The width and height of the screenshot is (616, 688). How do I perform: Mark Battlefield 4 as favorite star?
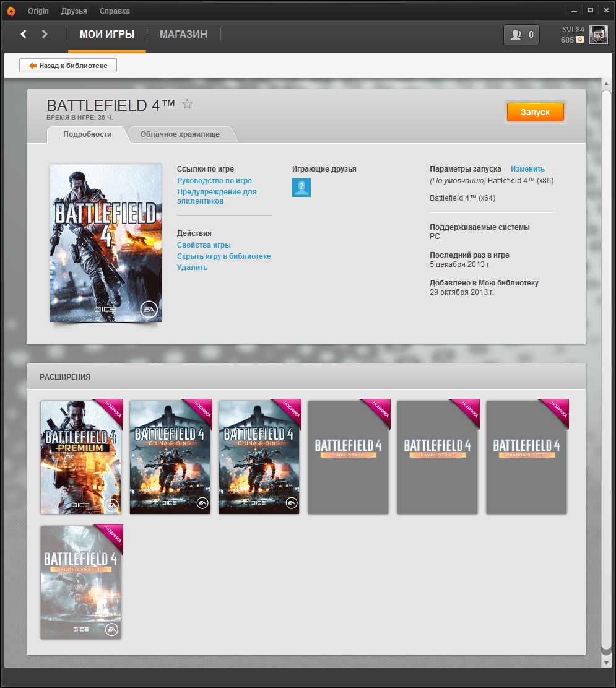[x=187, y=104]
